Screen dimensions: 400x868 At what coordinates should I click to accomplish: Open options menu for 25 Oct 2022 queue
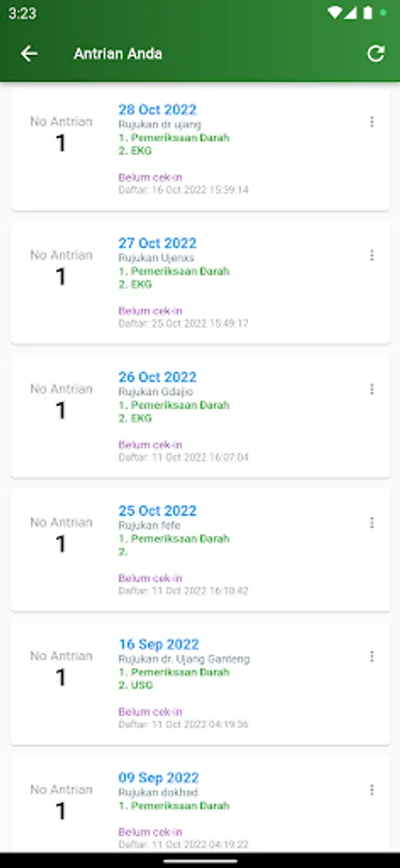pos(372,523)
